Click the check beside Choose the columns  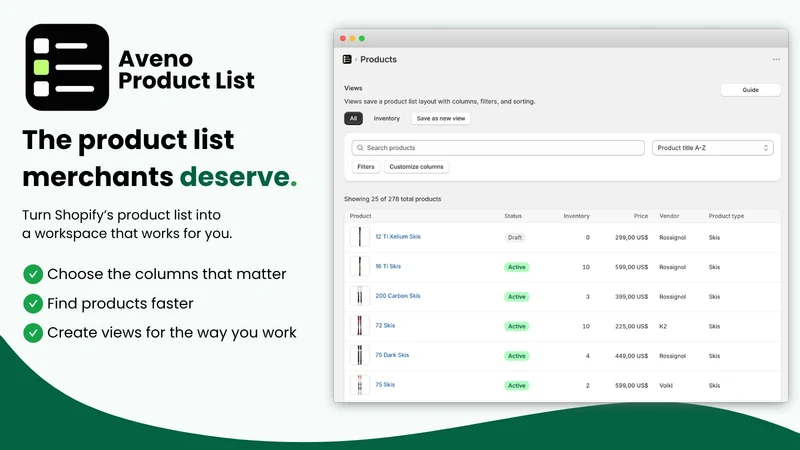tap(33, 274)
